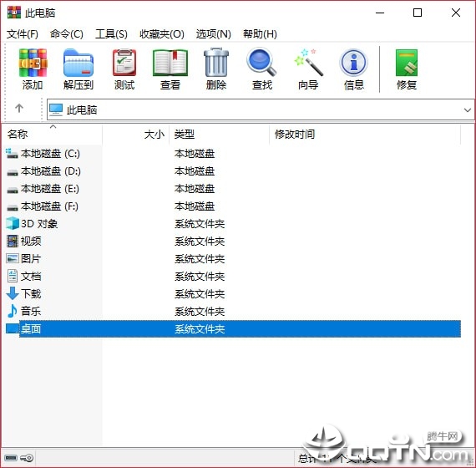The width and height of the screenshot is (476, 468).
Task: Click the Info (信息) icon
Action: pos(354,63)
